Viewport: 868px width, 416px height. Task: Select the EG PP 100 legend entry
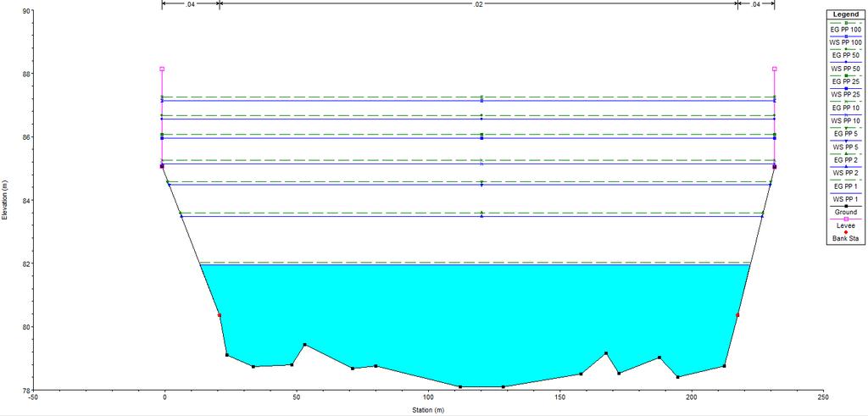click(x=845, y=30)
